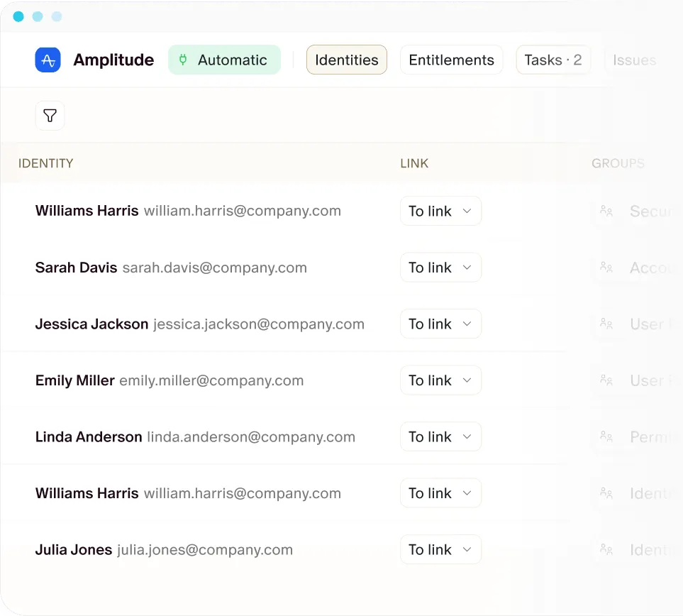The width and height of the screenshot is (683, 616).
Task: Click the Amplitude app logo icon
Action: [x=48, y=60]
